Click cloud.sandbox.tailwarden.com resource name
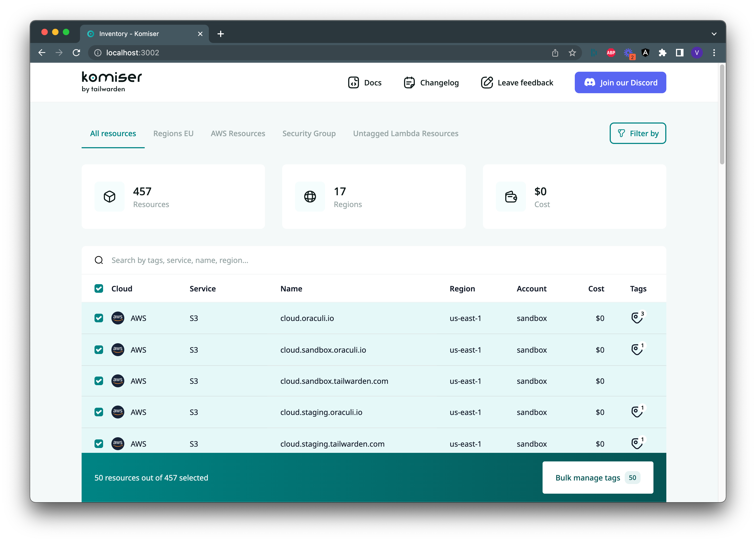This screenshot has height=542, width=756. [x=334, y=381]
